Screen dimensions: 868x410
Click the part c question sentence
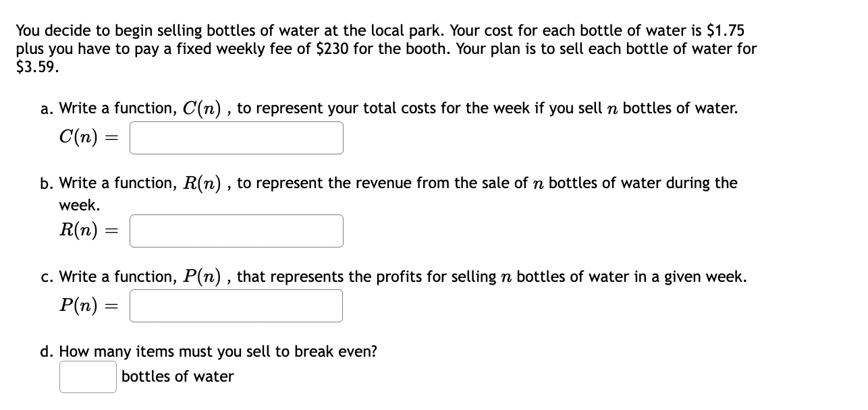(x=394, y=276)
